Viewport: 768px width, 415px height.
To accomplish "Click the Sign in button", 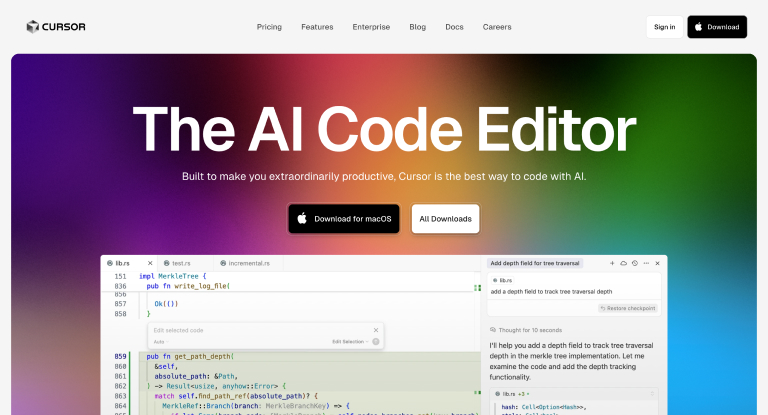I will 664,27.
